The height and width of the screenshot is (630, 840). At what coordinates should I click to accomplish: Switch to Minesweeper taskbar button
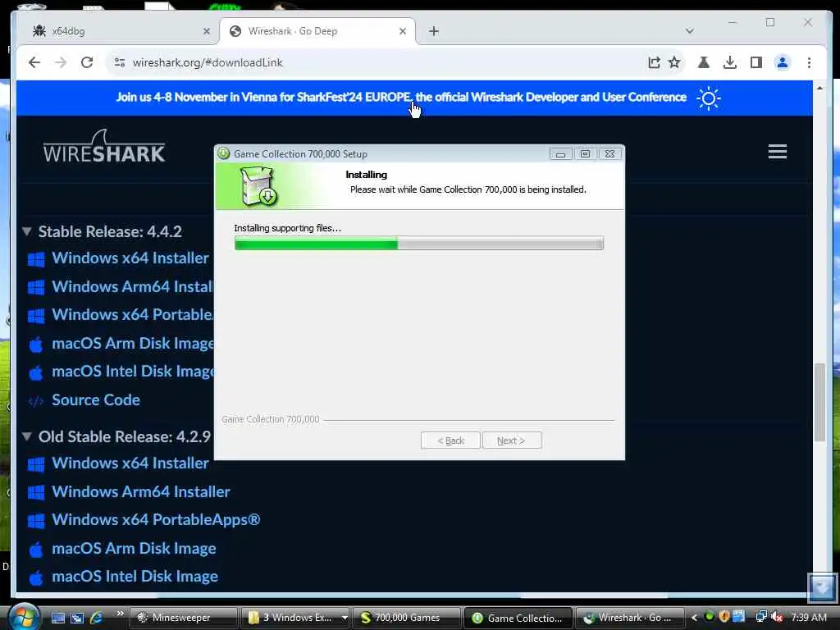(185, 618)
